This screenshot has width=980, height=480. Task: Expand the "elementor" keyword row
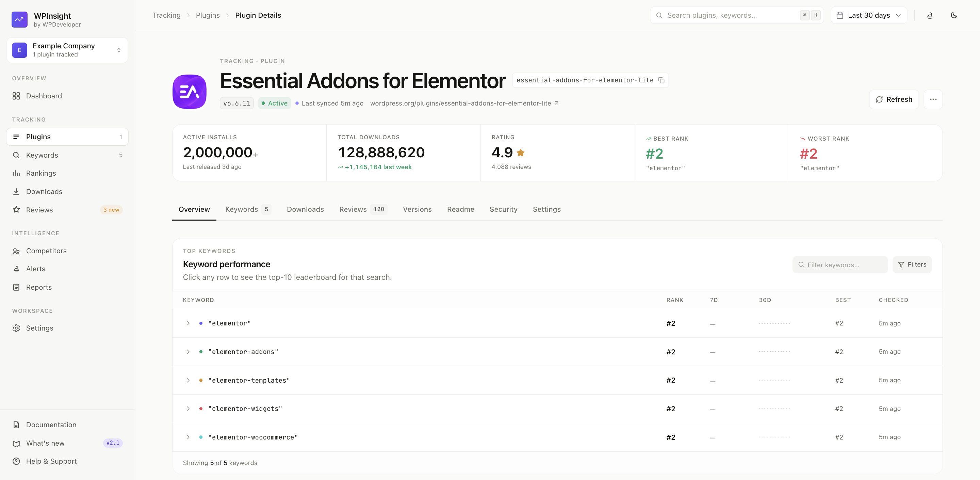[188, 323]
